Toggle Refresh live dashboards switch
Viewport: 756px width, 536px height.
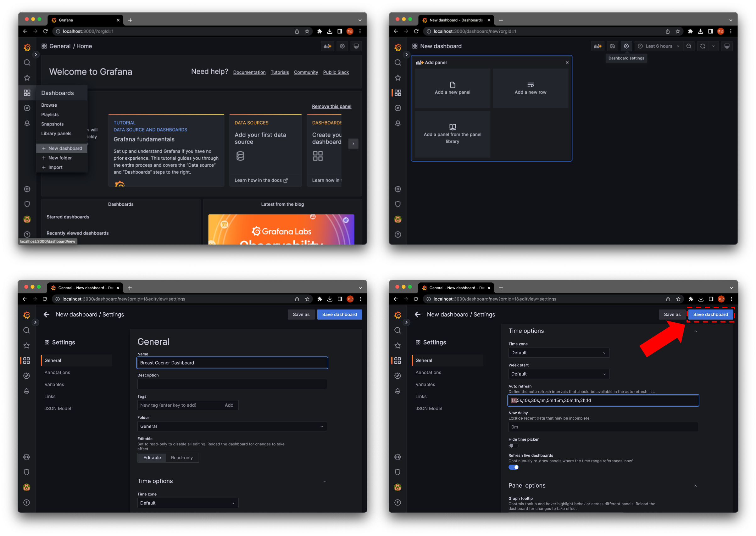[514, 467]
